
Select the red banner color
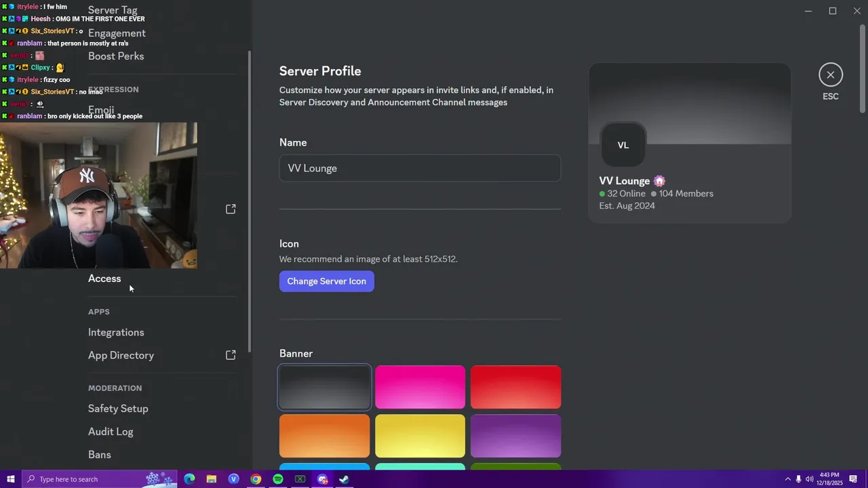pyautogui.click(x=515, y=387)
